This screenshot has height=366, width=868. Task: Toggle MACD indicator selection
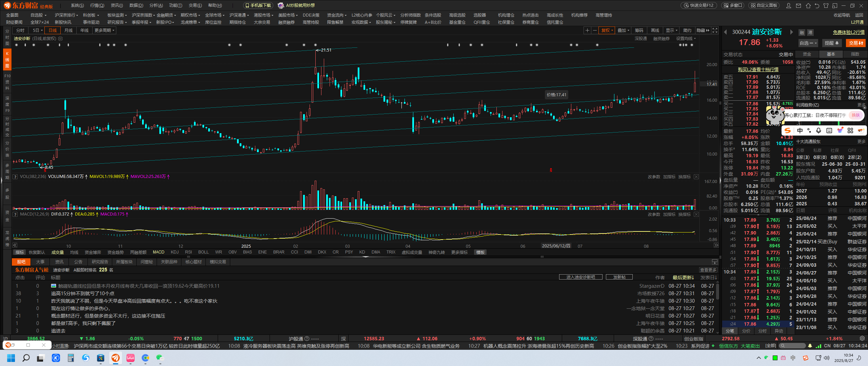(x=158, y=252)
